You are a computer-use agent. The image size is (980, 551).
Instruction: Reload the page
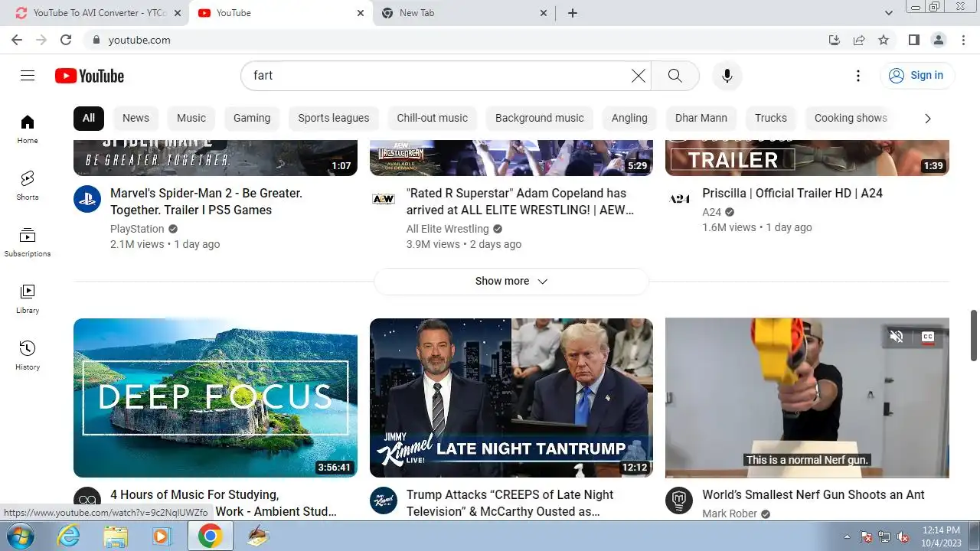pos(66,40)
